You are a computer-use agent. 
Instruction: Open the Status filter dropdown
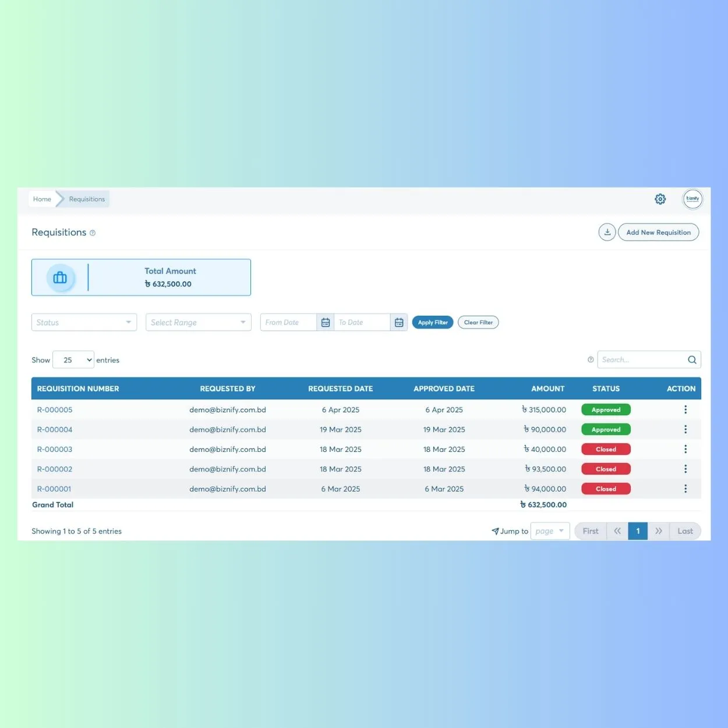point(84,322)
